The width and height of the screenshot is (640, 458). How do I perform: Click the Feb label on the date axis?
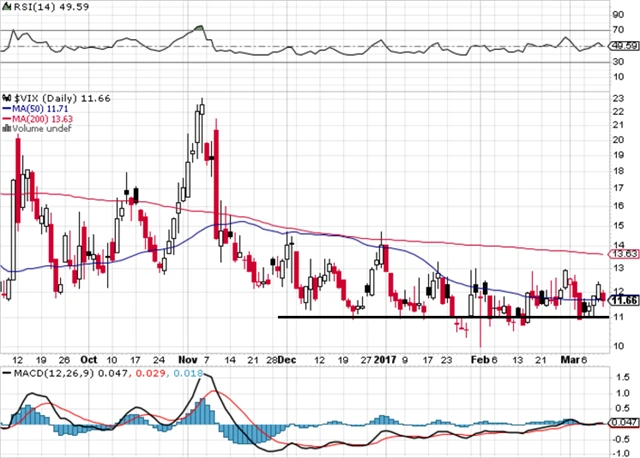tap(479, 357)
